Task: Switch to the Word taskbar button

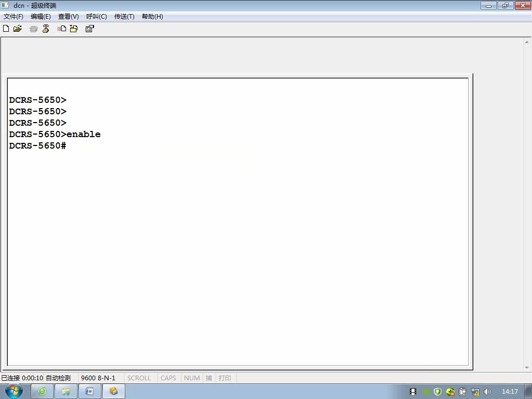Action: (x=89, y=391)
